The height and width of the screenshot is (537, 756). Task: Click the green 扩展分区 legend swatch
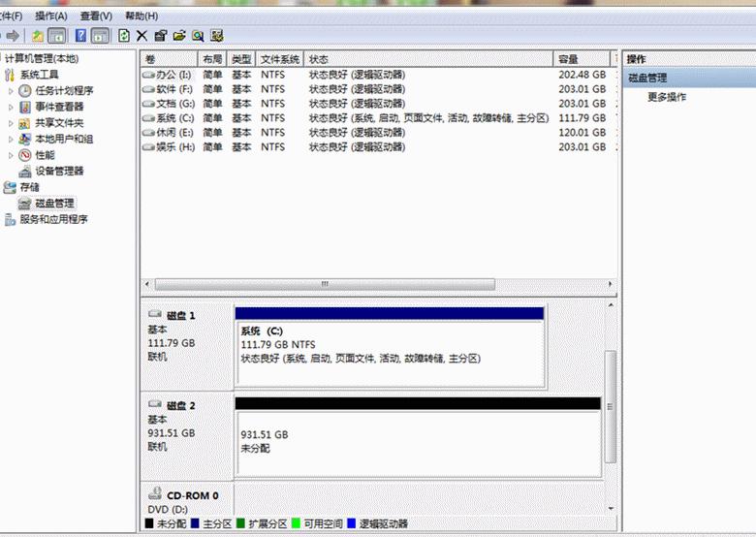[240, 523]
